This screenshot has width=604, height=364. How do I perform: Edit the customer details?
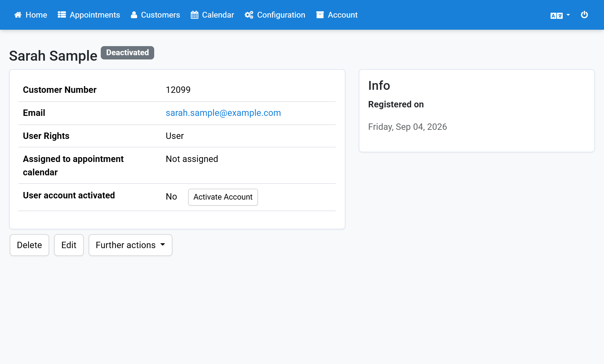69,245
